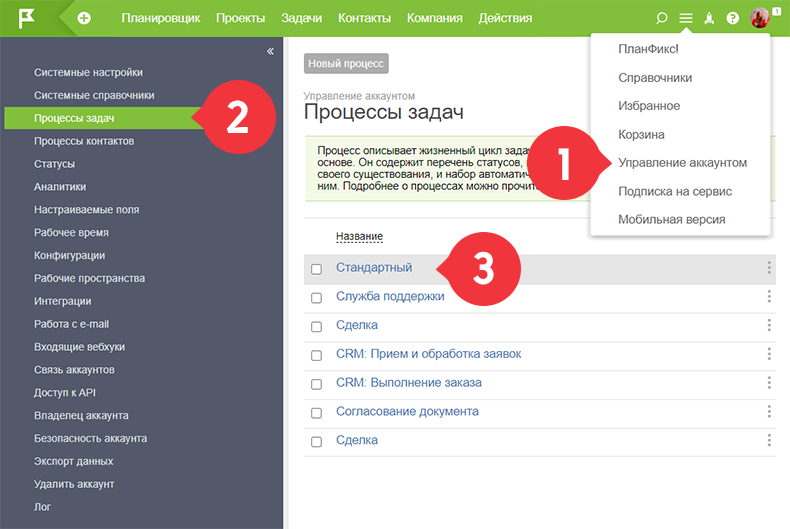Open the three-dot menu for CRM: Прием и обработка заявок
Viewport: 790px width, 529px height.
(x=769, y=354)
